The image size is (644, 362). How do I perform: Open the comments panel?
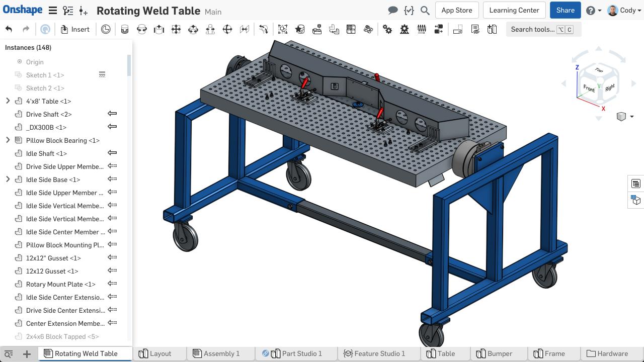[x=392, y=10]
